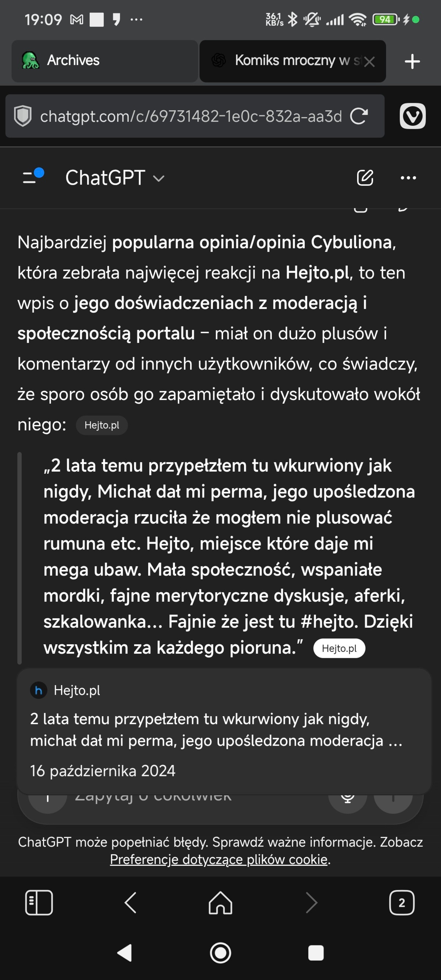The image size is (441, 980).
Task: Reload the page using the refresh icon
Action: coord(359,116)
